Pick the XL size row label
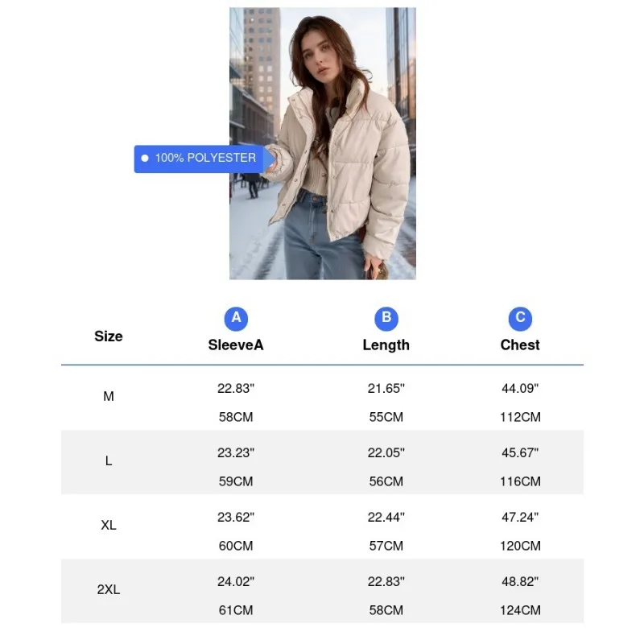 click(x=109, y=526)
